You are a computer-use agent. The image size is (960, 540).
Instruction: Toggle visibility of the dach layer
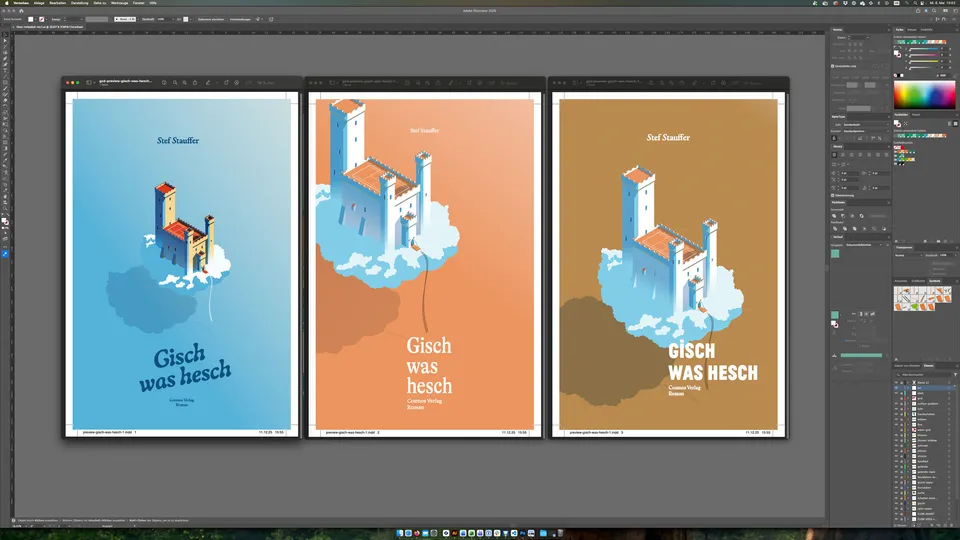pyautogui.click(x=896, y=393)
